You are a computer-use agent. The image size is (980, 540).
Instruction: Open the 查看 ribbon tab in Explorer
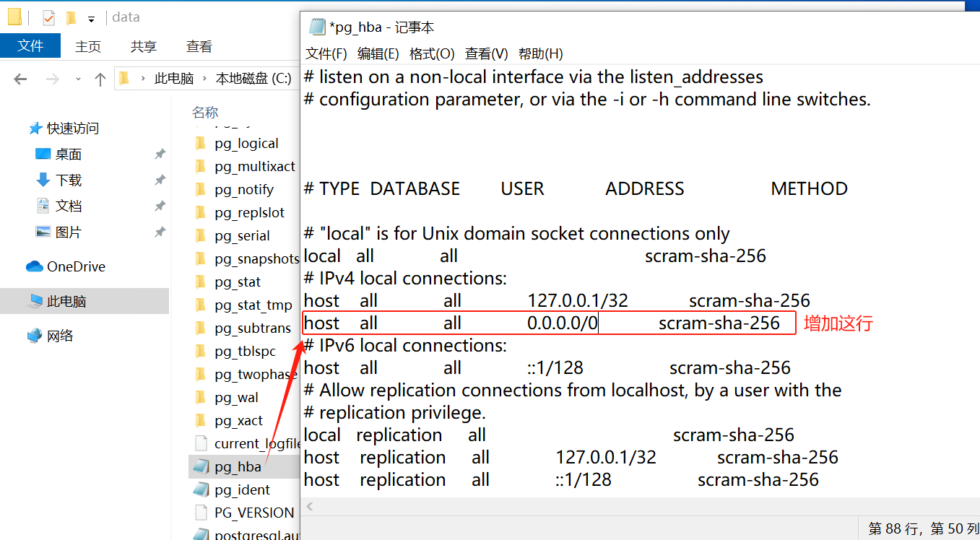click(x=199, y=46)
